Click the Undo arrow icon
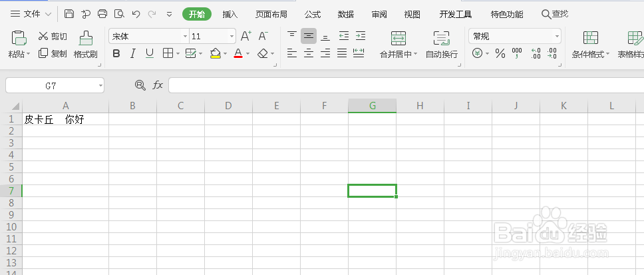This screenshot has width=644, height=275. (136, 14)
